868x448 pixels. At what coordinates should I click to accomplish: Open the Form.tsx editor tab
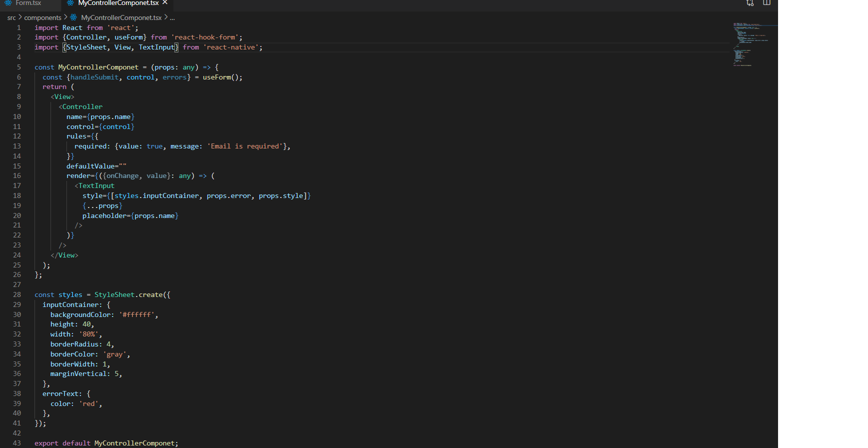28,3
